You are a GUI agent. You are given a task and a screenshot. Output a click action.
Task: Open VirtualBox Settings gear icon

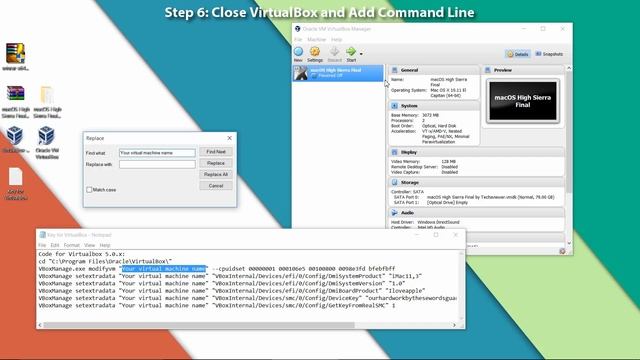tap(315, 51)
